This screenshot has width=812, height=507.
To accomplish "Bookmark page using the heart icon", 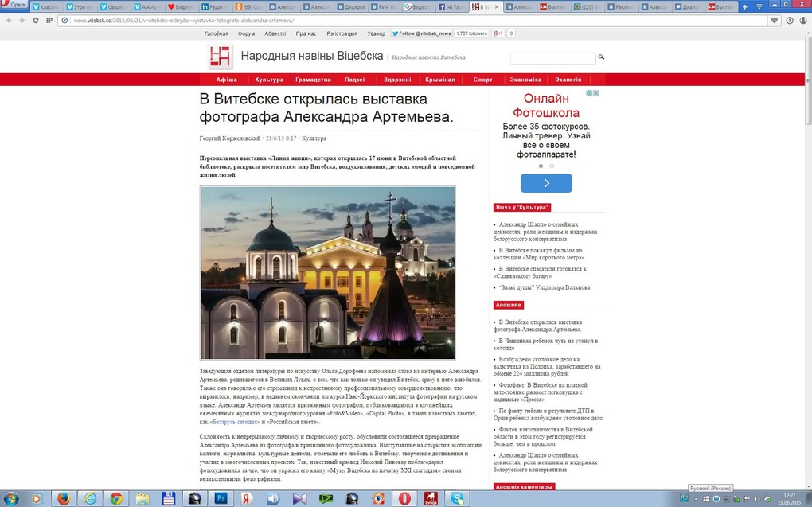I will click(775, 21).
